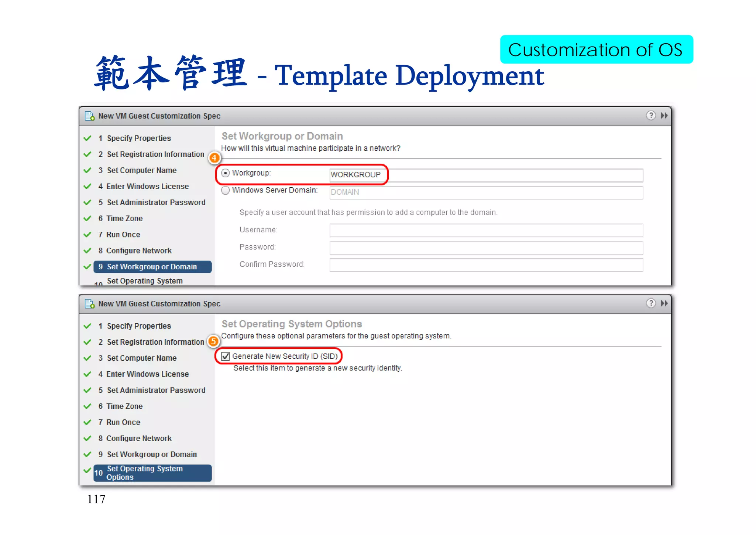Open step 2 Set Registration Information in lower window
The image size is (756, 535).
[151, 342]
